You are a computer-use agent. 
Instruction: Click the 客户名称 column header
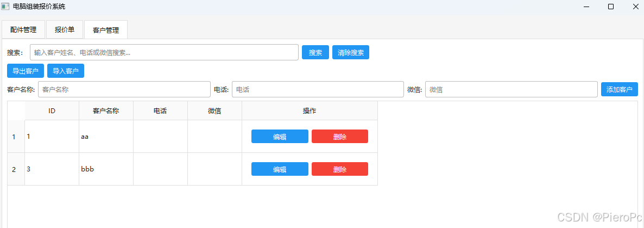click(x=106, y=110)
